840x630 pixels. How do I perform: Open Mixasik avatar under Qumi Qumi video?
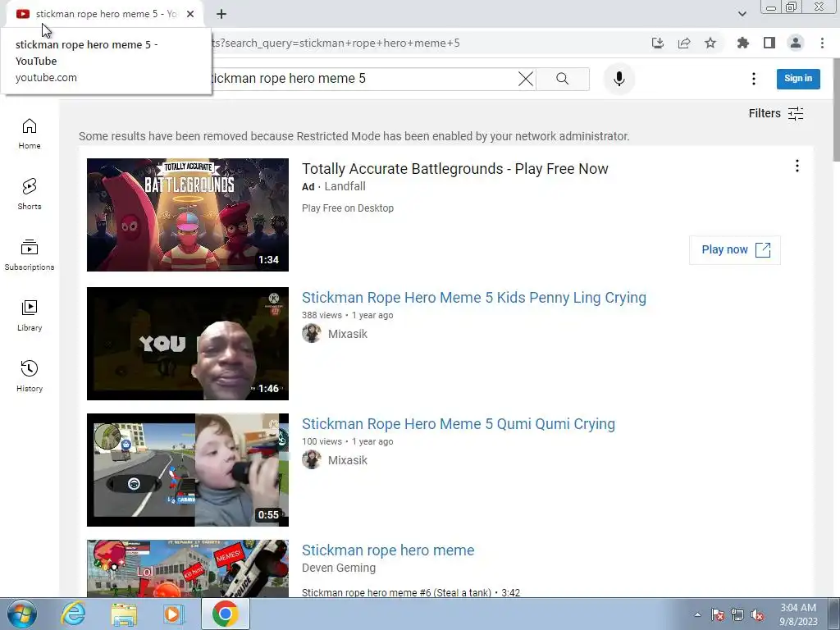click(x=311, y=459)
